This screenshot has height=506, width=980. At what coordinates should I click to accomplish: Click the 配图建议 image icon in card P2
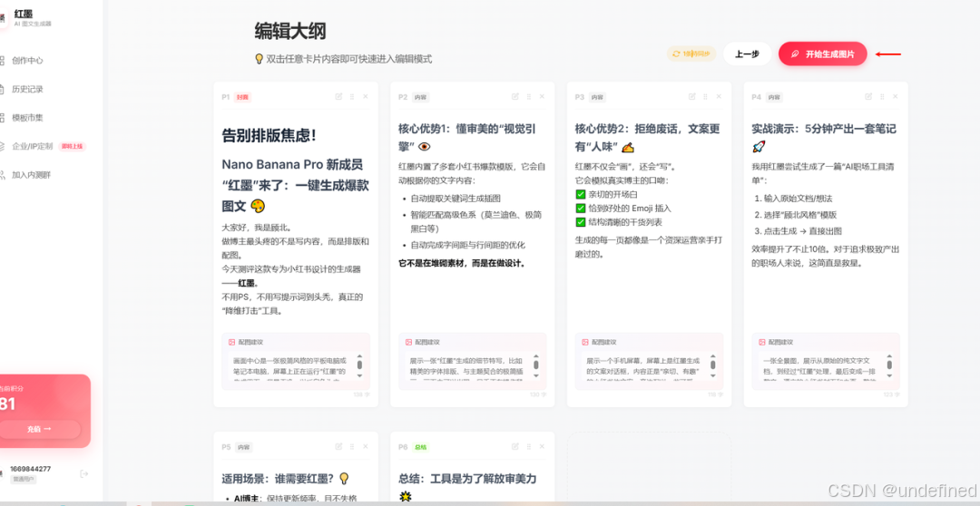click(x=408, y=343)
